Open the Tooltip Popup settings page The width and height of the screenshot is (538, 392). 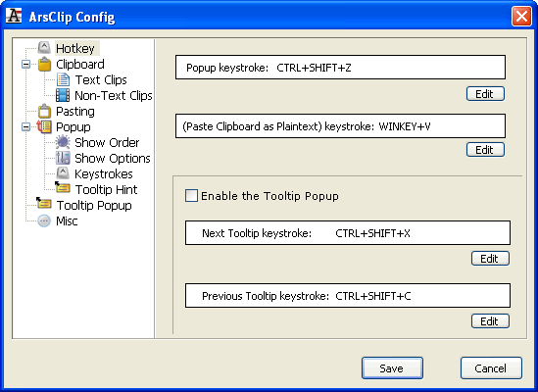[x=94, y=205]
